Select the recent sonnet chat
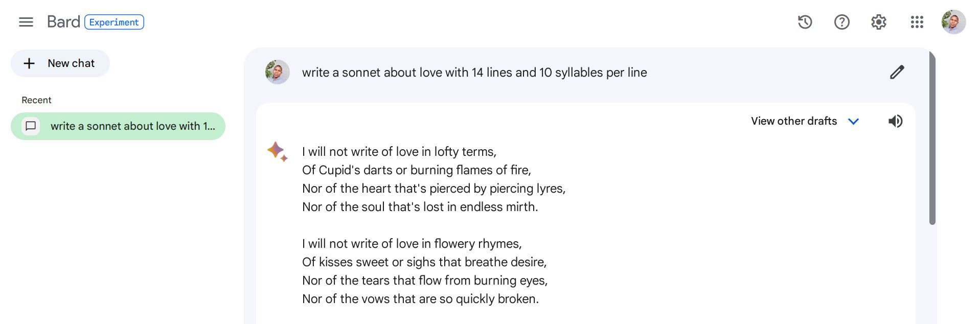This screenshot has width=980, height=324. (x=118, y=126)
